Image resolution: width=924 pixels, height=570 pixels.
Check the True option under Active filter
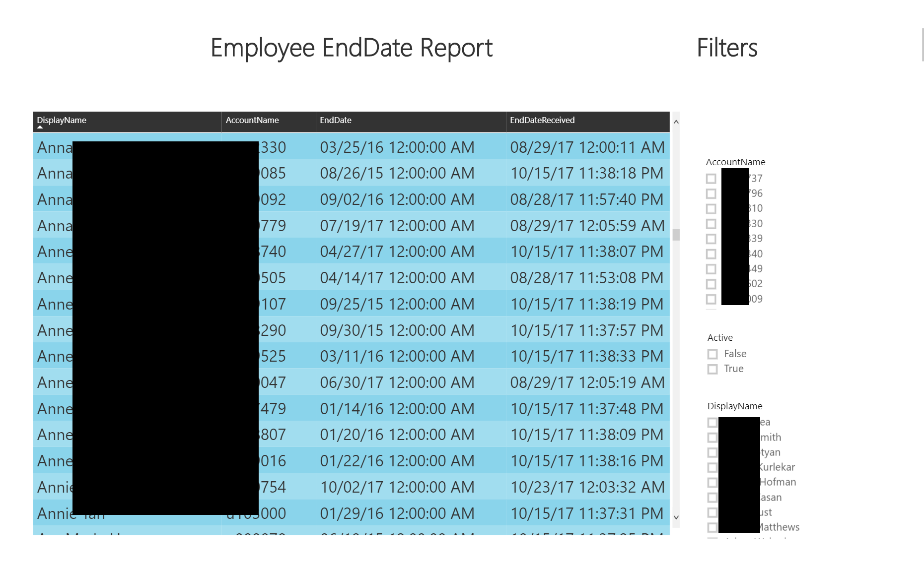(x=712, y=369)
